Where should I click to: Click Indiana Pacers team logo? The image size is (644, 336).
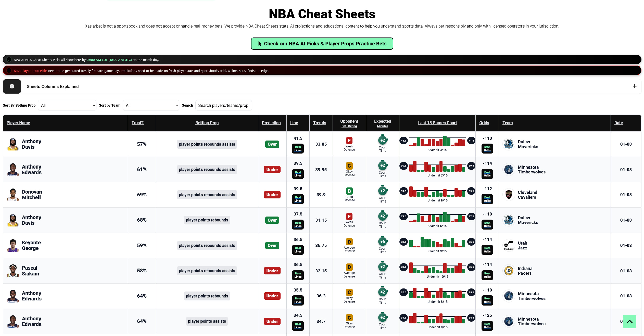point(509,271)
